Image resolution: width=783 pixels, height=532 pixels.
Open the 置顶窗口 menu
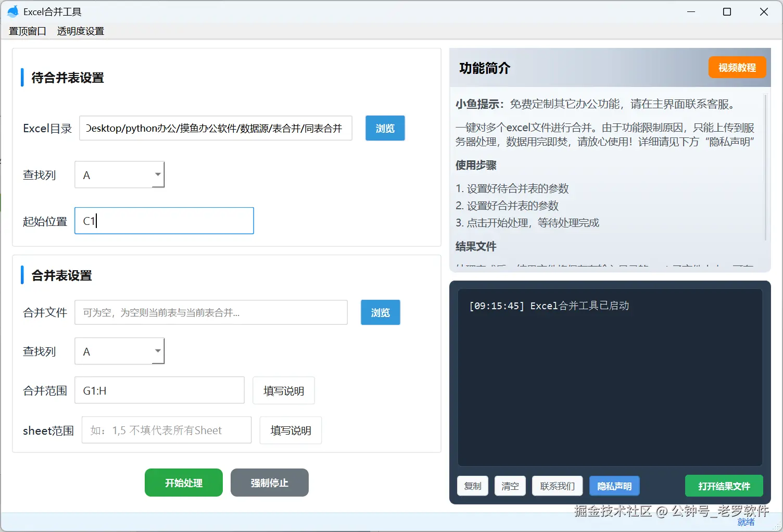point(28,31)
